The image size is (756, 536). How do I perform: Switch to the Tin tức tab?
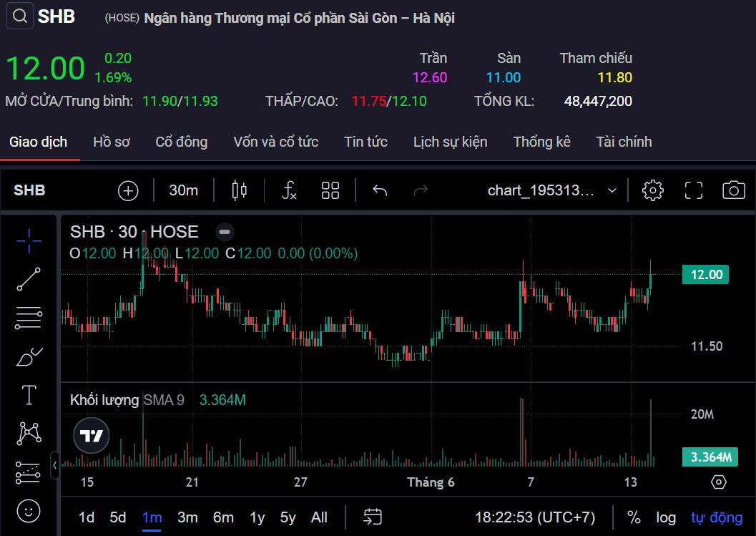coord(365,142)
